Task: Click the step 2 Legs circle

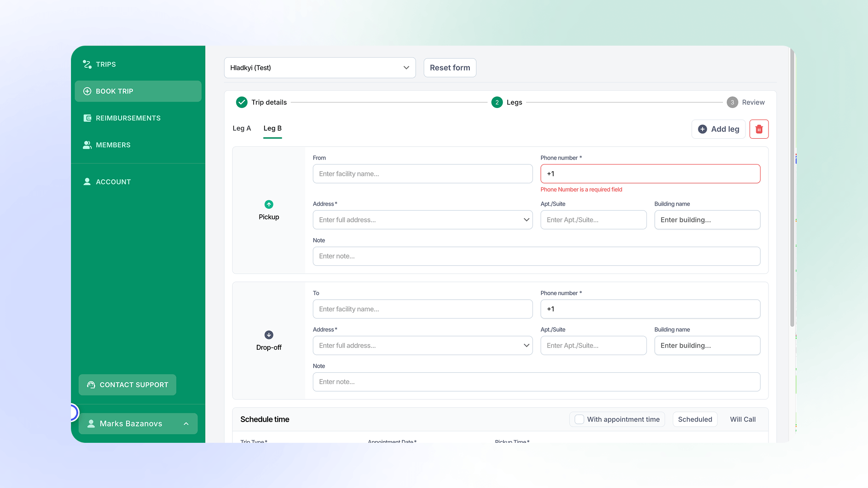Action: coord(497,102)
